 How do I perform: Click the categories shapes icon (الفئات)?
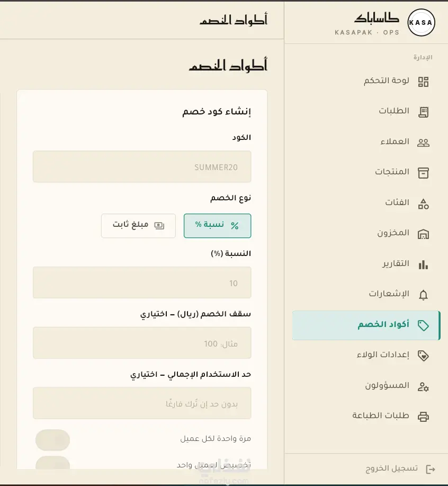pyautogui.click(x=423, y=204)
